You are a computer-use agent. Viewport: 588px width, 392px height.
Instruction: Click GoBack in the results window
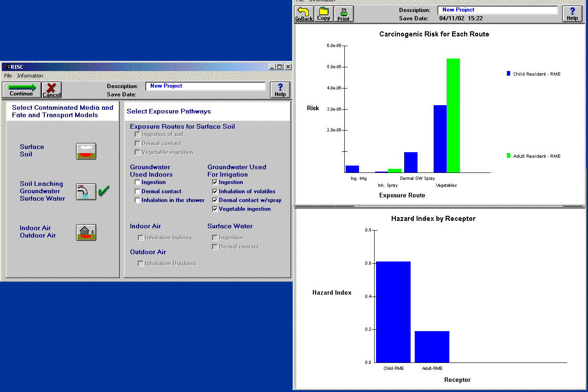click(x=304, y=14)
